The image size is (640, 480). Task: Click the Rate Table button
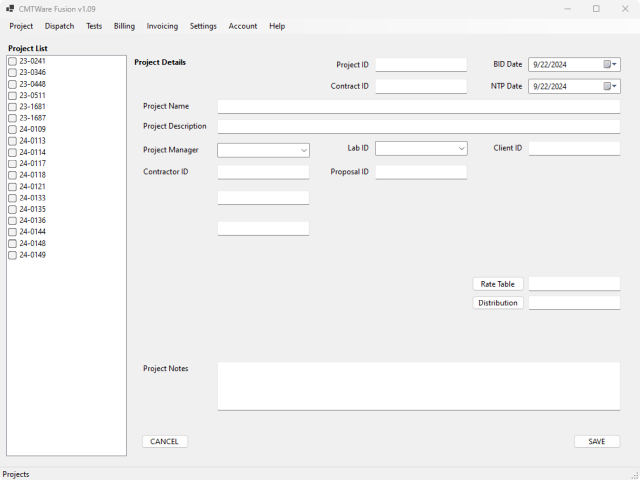coord(497,284)
